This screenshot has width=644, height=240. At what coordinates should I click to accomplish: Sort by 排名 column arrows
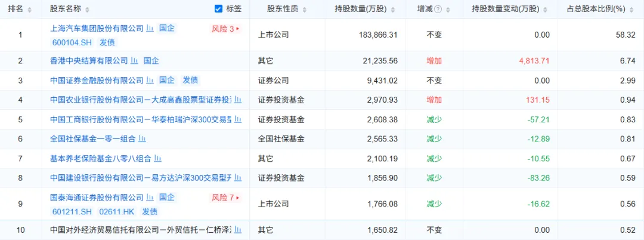tap(29, 10)
